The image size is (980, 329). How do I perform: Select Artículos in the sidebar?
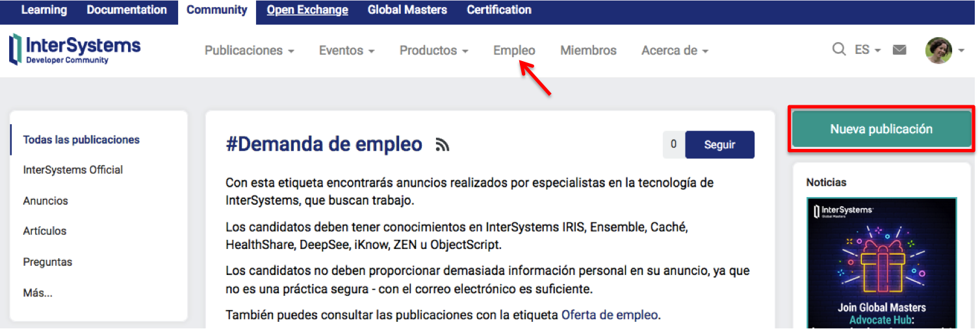pyautogui.click(x=45, y=231)
